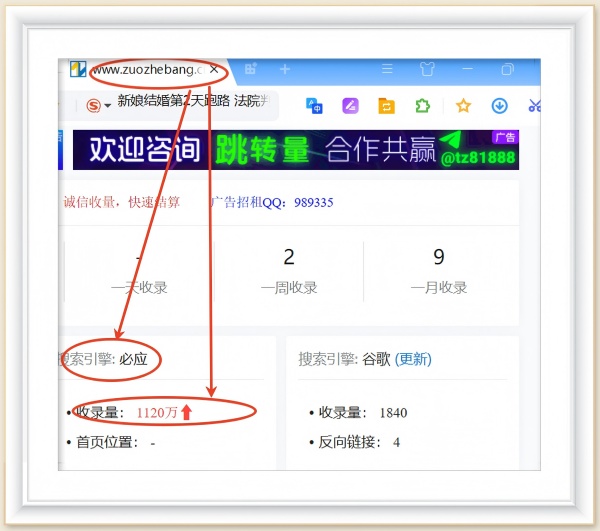Screen dimensions: 600x531
Task: Click the 诚信收量，快速结算 red text link
Action: [121, 202]
